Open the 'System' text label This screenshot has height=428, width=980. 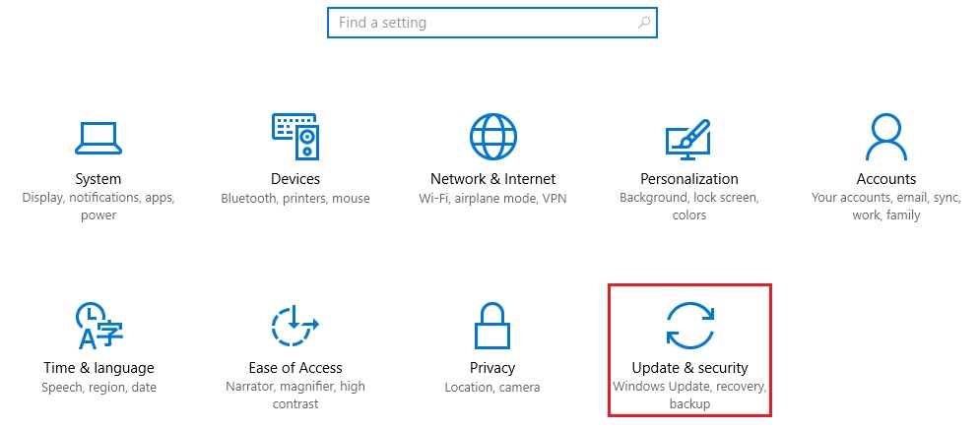[98, 179]
